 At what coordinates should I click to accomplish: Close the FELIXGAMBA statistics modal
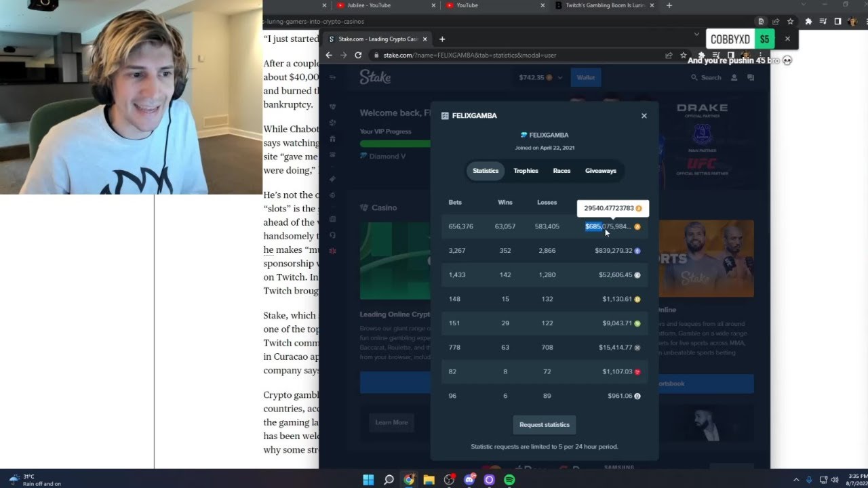pyautogui.click(x=644, y=116)
